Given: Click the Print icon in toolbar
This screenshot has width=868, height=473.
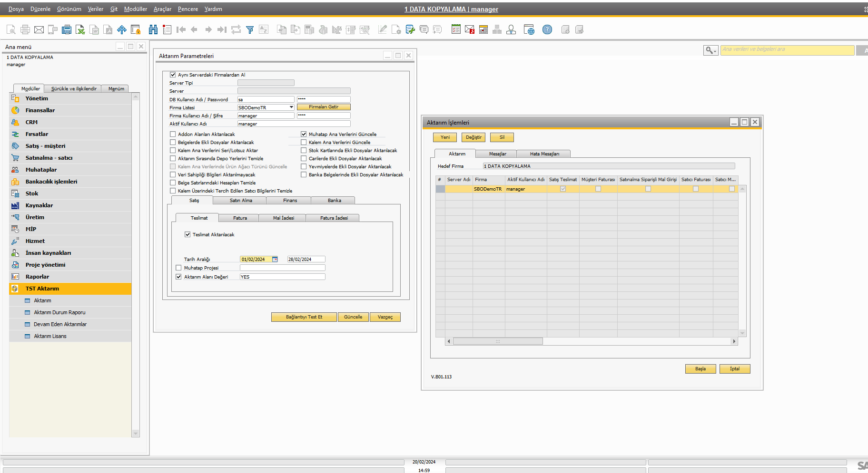Looking at the screenshot, I should tap(25, 30).
